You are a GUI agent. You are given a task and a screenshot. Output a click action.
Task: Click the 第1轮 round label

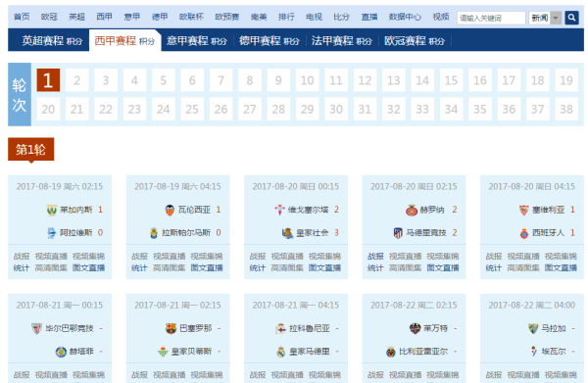(x=30, y=150)
